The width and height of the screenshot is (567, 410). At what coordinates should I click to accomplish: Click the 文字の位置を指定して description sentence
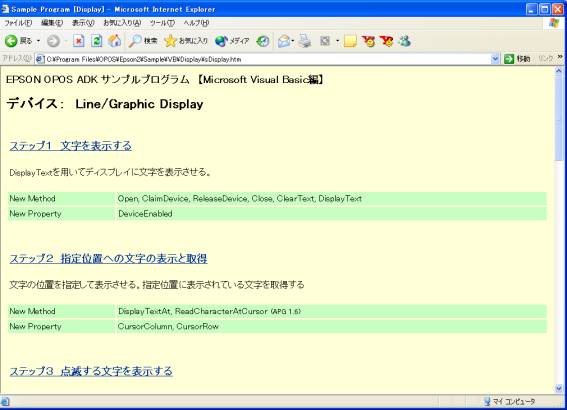click(157, 285)
